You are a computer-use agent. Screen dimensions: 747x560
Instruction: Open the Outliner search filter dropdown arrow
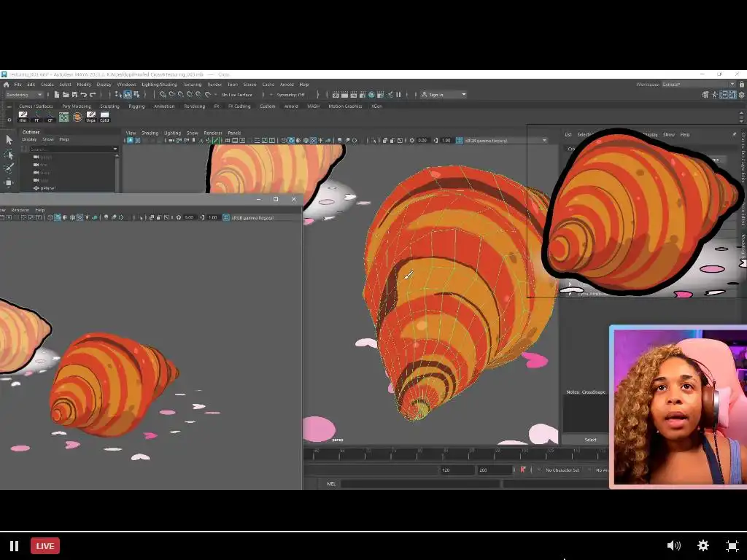click(x=115, y=149)
